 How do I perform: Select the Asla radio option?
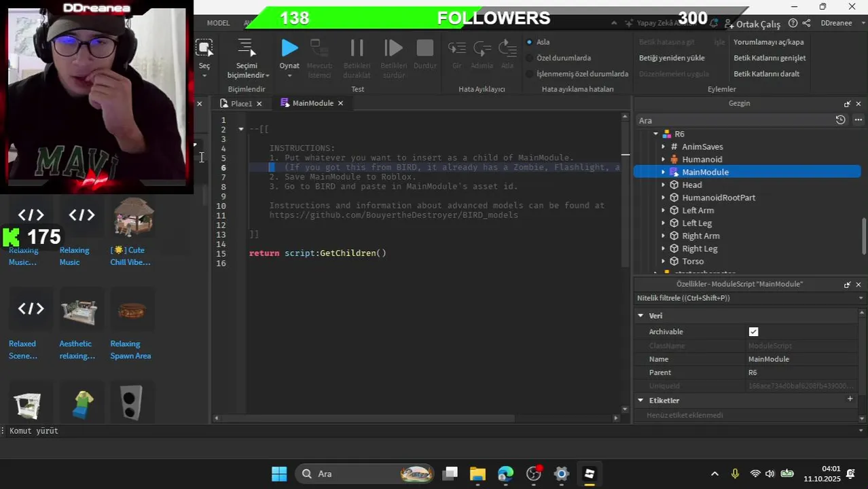(x=530, y=42)
